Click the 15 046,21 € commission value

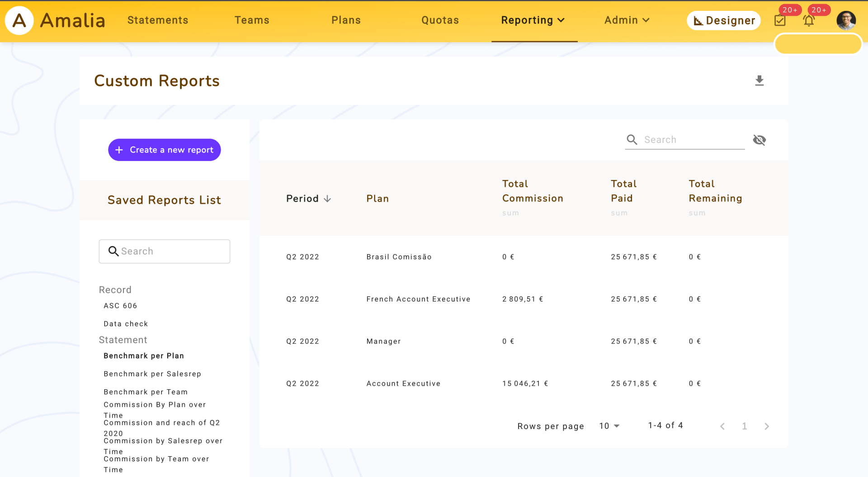[525, 383]
